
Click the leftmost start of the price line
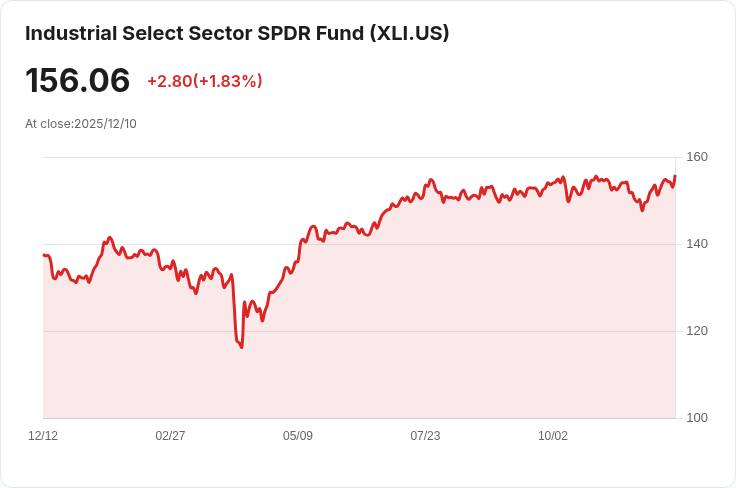(x=44, y=255)
